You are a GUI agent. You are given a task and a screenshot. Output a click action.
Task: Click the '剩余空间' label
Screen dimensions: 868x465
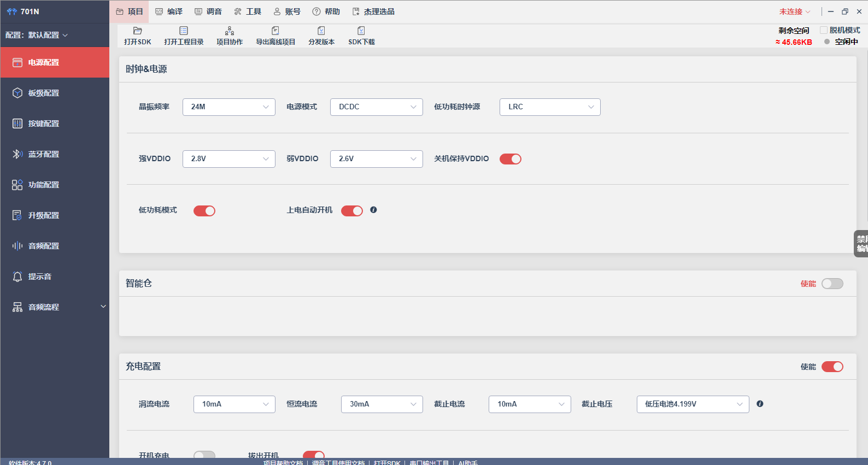[794, 31]
